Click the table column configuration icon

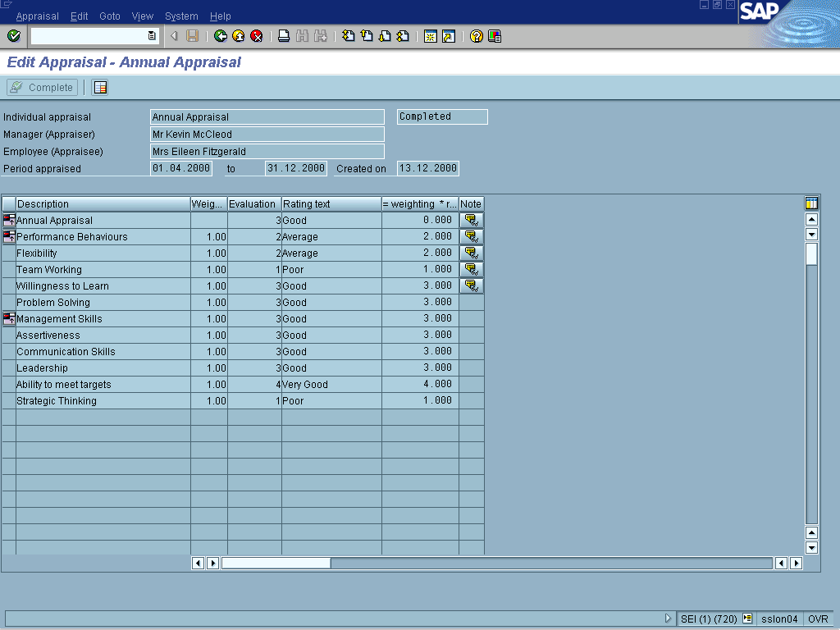(811, 203)
